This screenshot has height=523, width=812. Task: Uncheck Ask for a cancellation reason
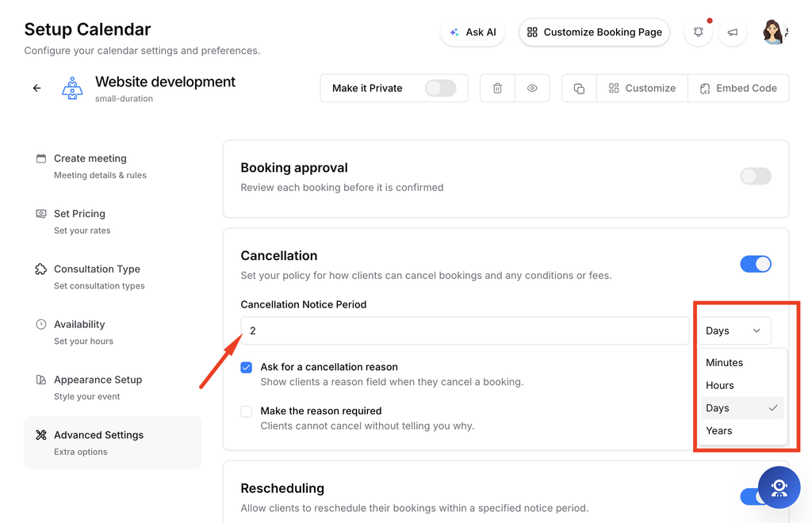(247, 368)
